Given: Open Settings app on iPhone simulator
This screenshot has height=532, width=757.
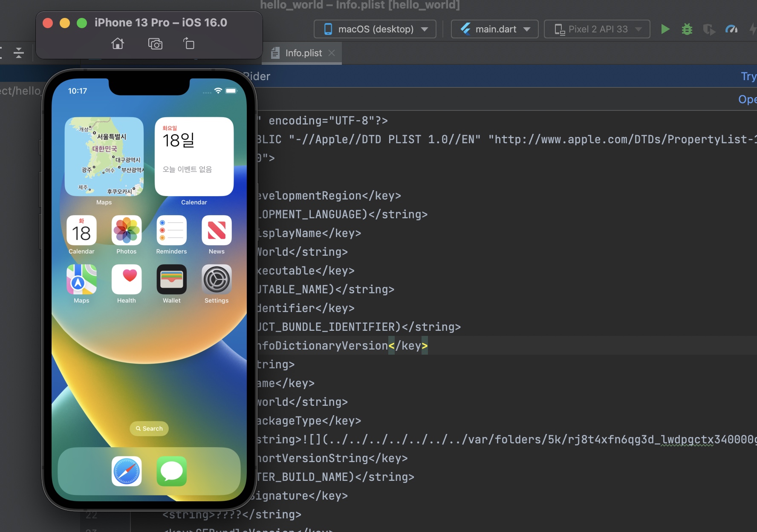Looking at the screenshot, I should [217, 280].
